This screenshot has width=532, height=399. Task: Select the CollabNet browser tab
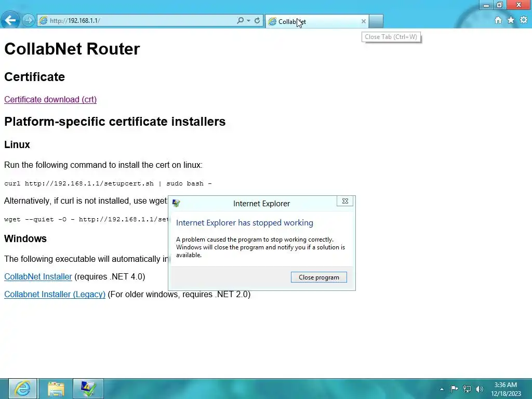tap(316, 21)
